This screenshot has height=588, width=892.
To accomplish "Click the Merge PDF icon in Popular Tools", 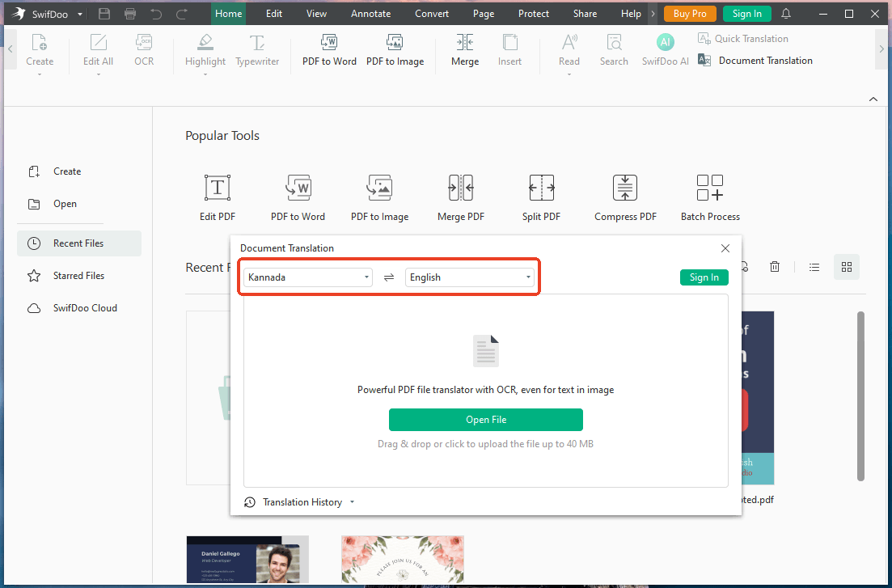I will click(461, 188).
